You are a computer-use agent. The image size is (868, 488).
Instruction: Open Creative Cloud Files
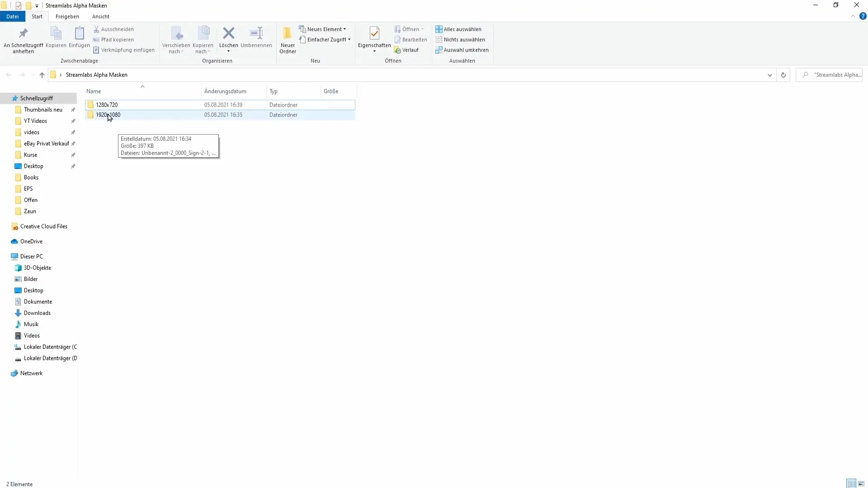43,226
